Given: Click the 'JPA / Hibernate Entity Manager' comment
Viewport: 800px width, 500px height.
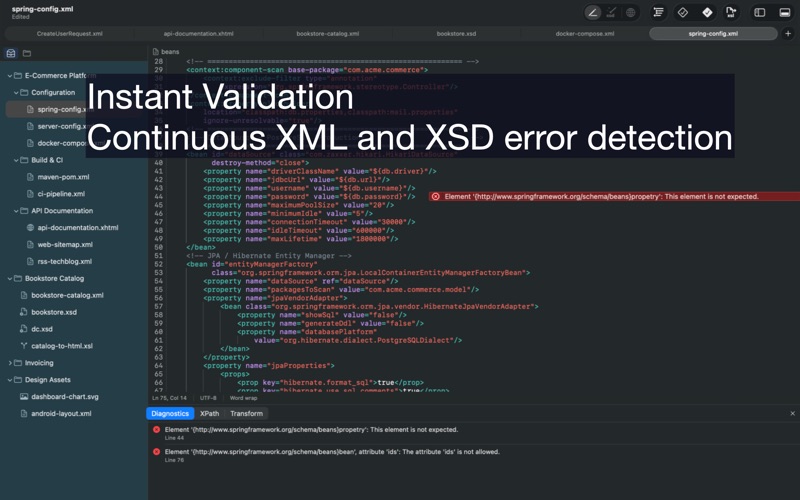Looking at the screenshot, I should click(269, 256).
